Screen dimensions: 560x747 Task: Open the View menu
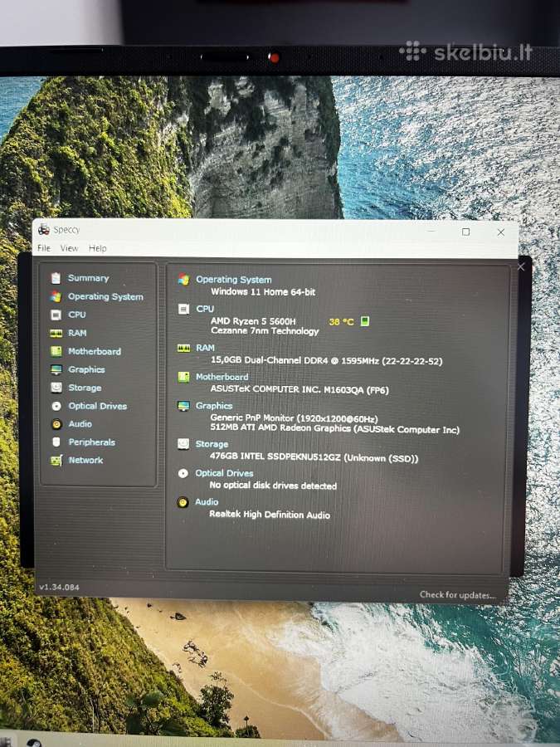[69, 248]
